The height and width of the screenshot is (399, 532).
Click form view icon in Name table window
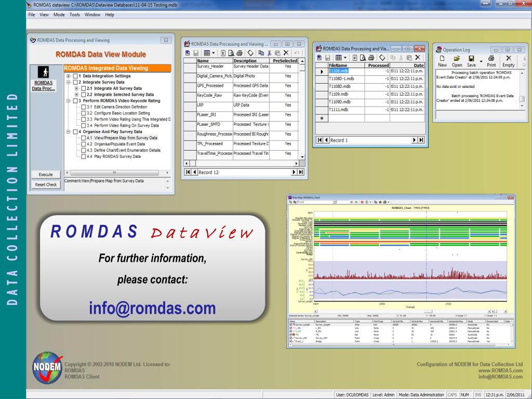223,53
